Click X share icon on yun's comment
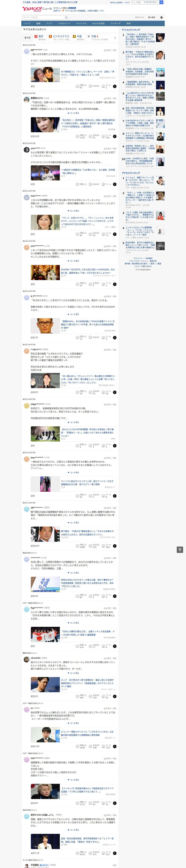This screenshot has height=868, width=186. pyautogui.click(x=115, y=284)
